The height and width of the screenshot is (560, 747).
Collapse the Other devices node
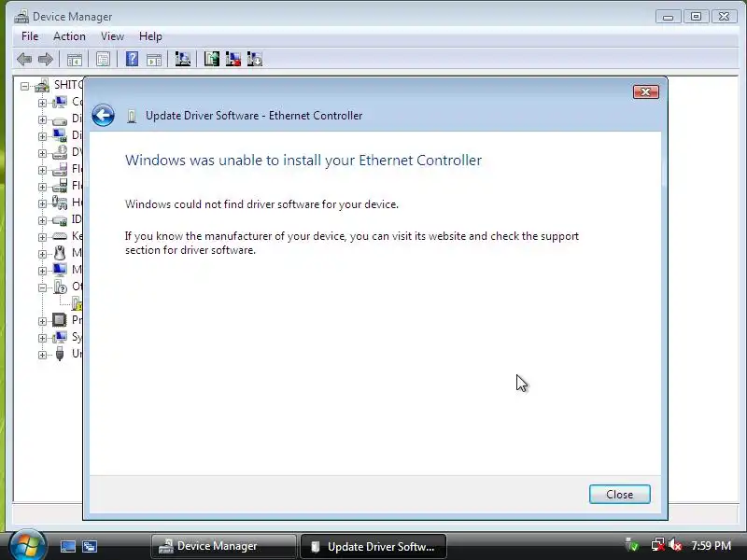(42, 287)
